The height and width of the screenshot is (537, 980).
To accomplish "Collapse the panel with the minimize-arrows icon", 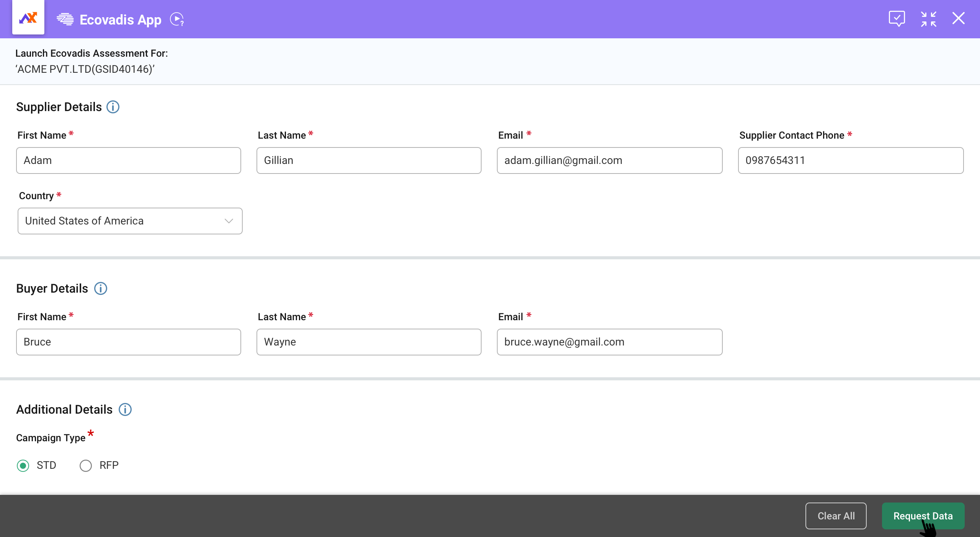I will [928, 19].
